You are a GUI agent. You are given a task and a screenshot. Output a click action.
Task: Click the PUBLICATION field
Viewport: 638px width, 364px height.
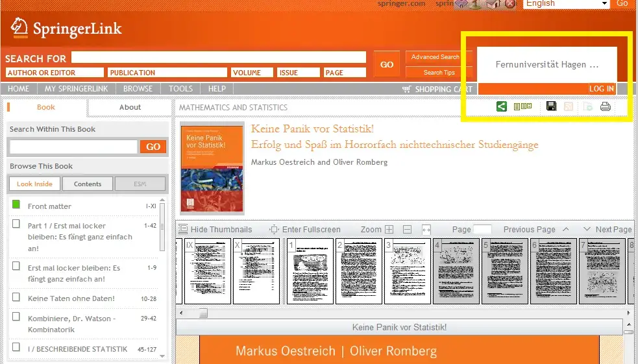point(167,73)
